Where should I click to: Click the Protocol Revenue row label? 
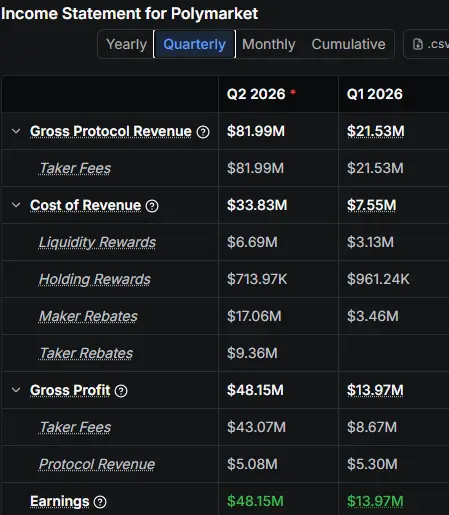point(97,464)
